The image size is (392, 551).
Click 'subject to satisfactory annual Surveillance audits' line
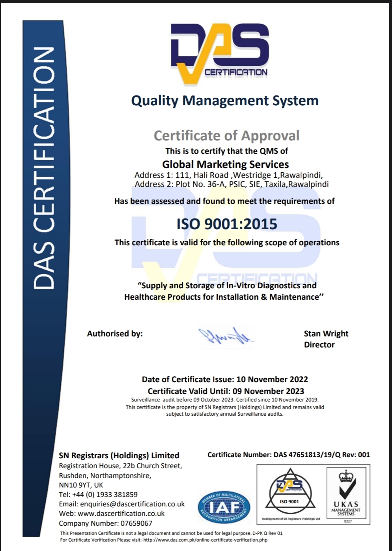pyautogui.click(x=225, y=414)
